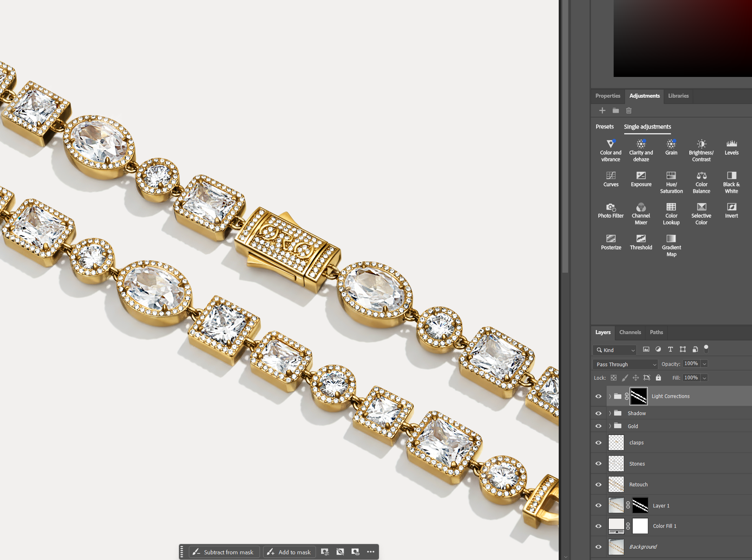This screenshot has width=752, height=560.
Task: Expand the Gold layer group
Action: 610,426
